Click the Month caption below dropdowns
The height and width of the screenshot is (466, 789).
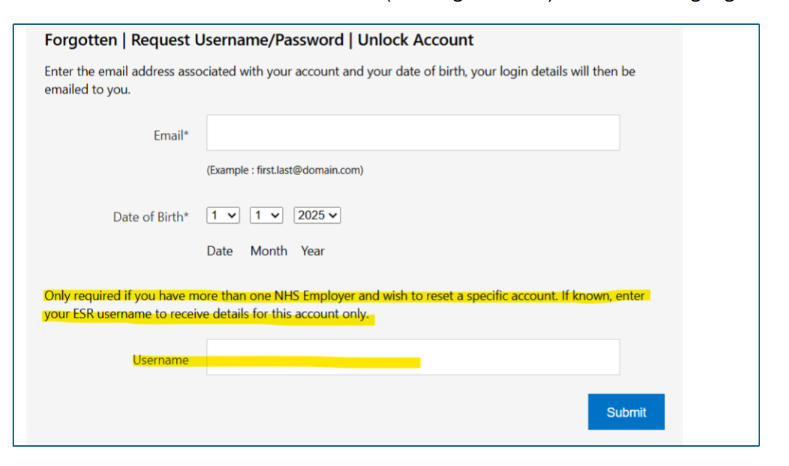pyautogui.click(x=268, y=251)
